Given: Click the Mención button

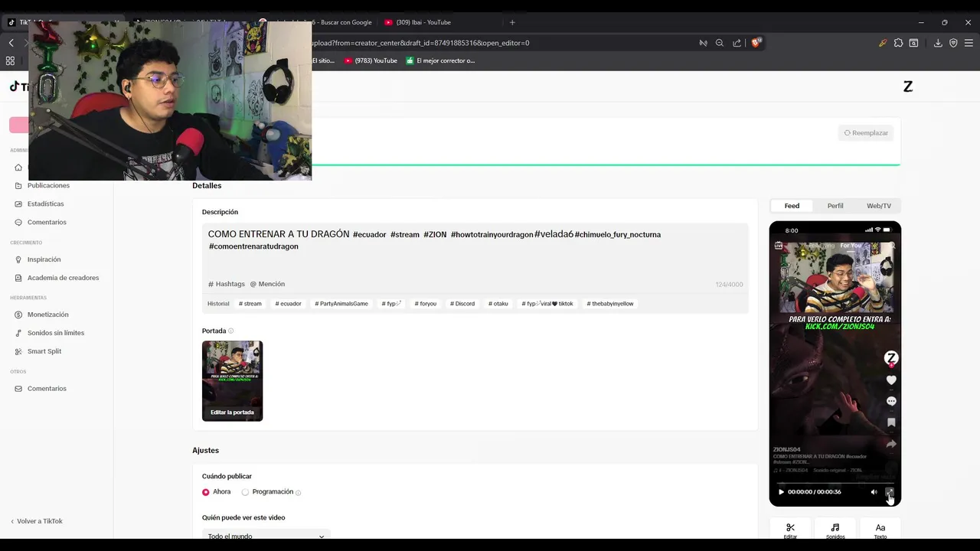Looking at the screenshot, I should 267,284.
